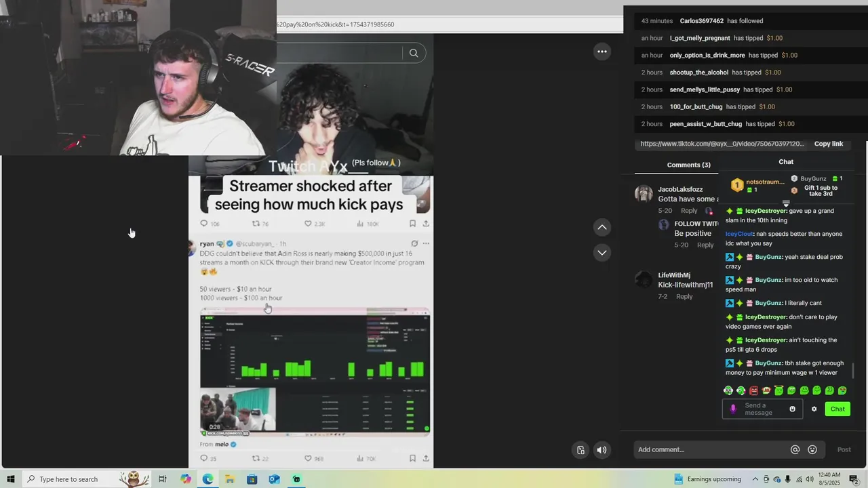The width and height of the screenshot is (868, 488).
Task: Open File Explorer from taskbar
Action: (x=230, y=479)
